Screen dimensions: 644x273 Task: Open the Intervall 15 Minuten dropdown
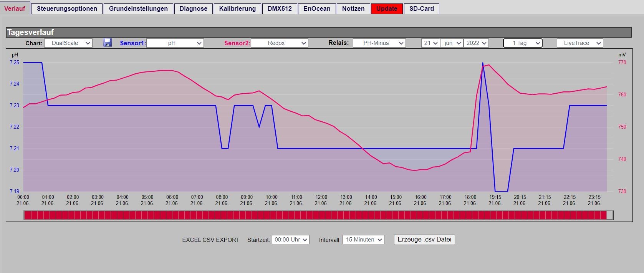tap(363, 240)
